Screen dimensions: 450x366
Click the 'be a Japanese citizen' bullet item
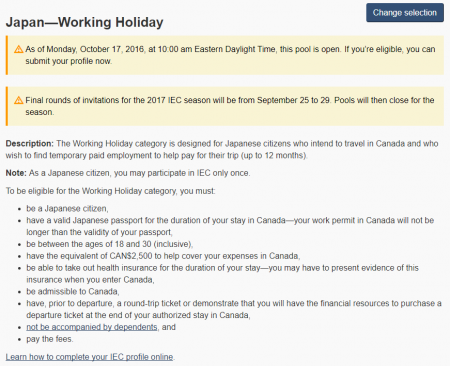click(x=67, y=209)
